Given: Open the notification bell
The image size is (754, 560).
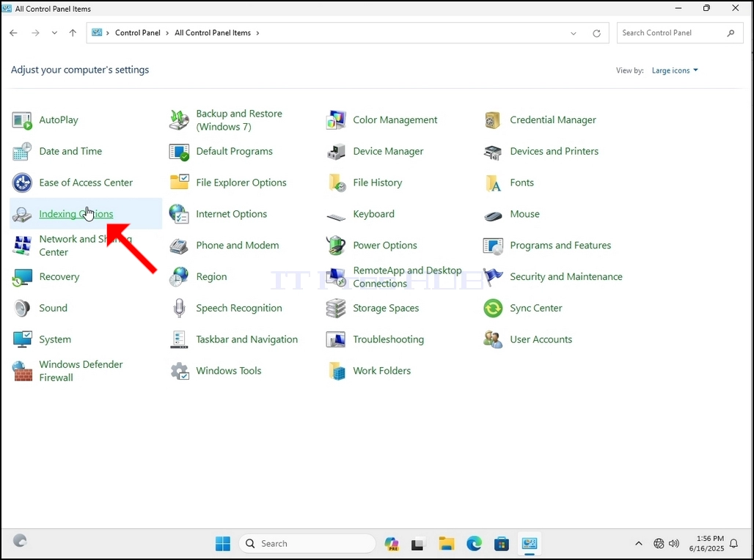Looking at the screenshot, I should [733, 544].
